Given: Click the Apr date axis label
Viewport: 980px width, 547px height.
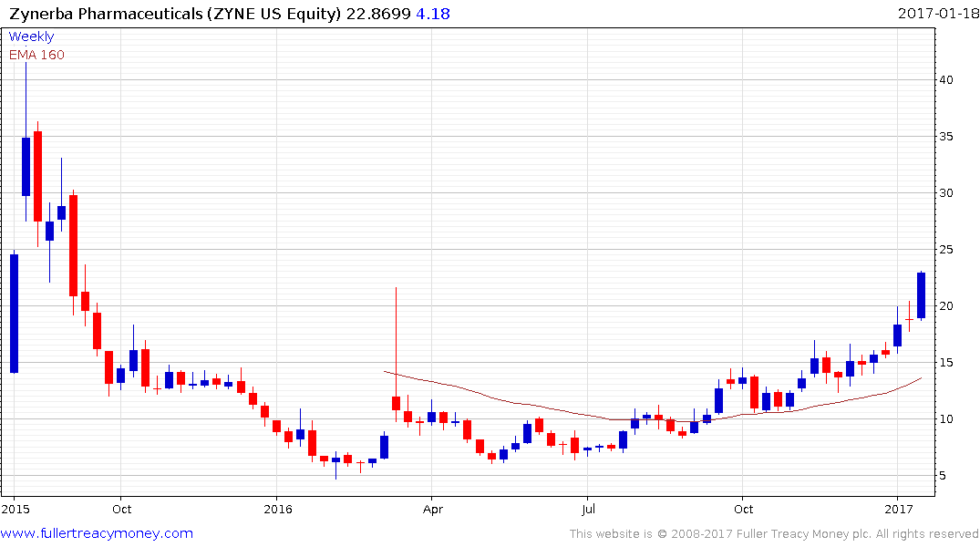Looking at the screenshot, I should 432,509.
